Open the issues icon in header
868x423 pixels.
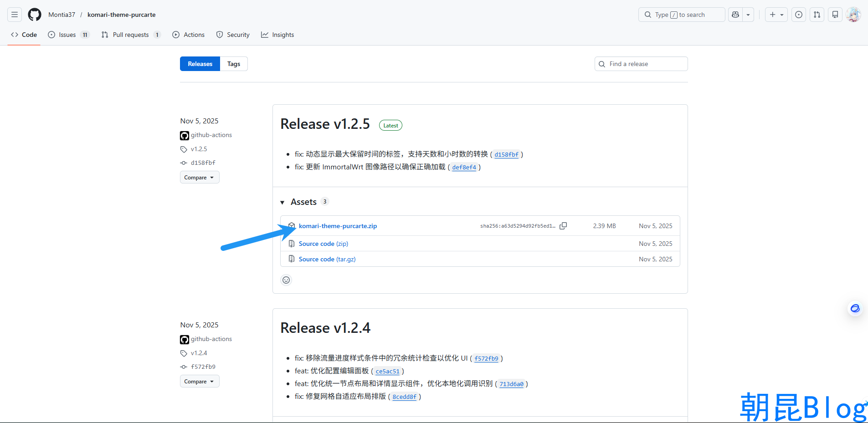pyautogui.click(x=799, y=15)
